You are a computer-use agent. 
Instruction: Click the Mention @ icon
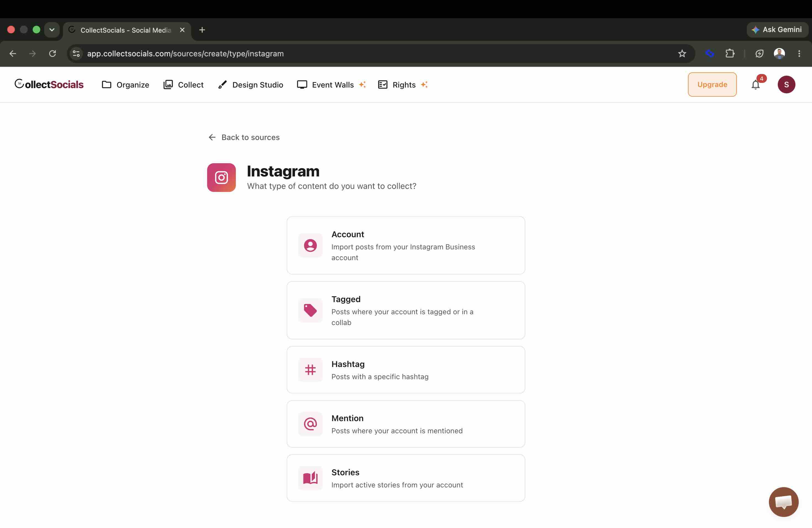pos(310,424)
